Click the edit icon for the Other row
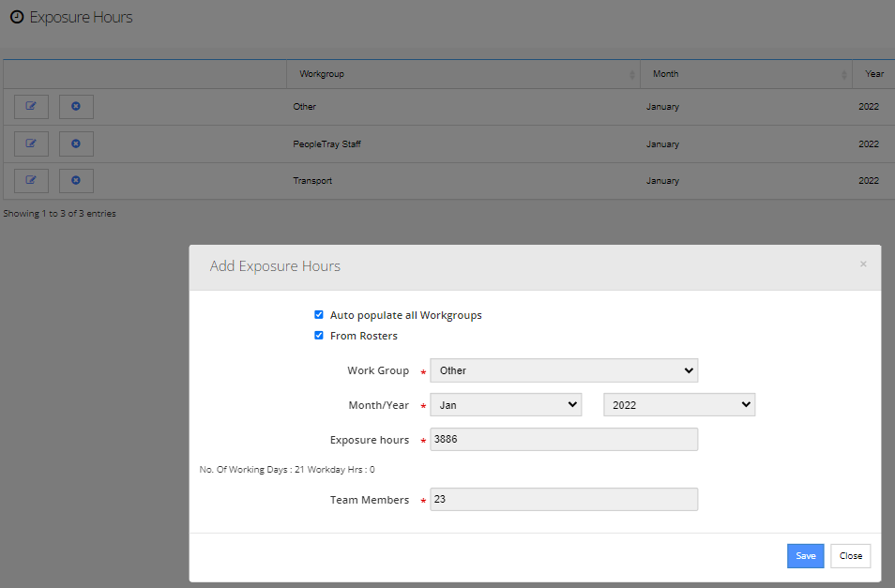 pyautogui.click(x=31, y=107)
